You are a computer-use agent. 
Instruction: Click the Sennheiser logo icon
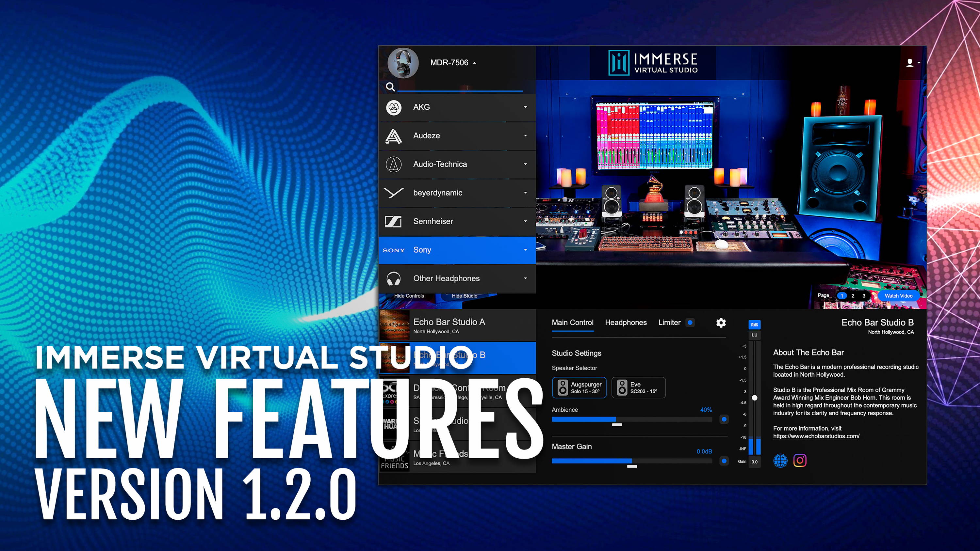coord(393,221)
